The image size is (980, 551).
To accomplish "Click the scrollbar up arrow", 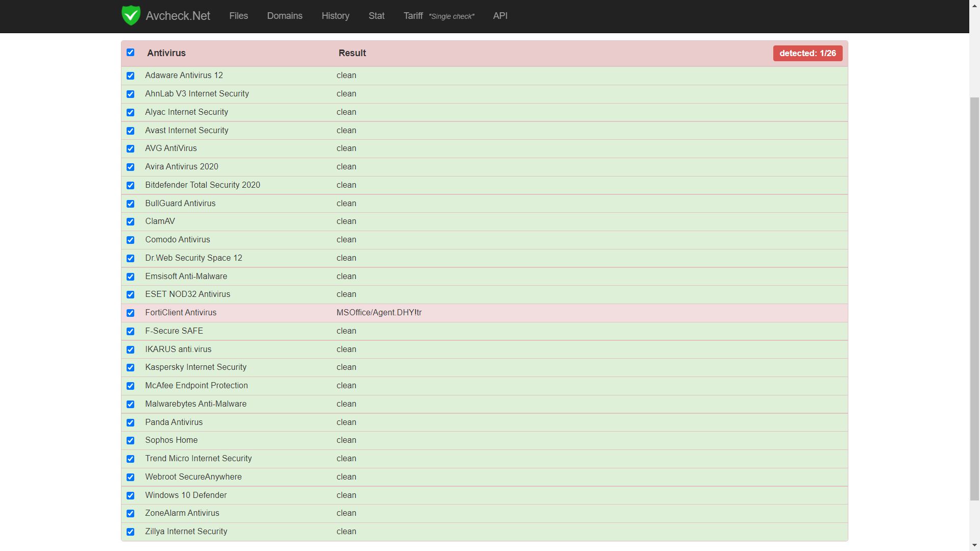I will (x=974, y=5).
